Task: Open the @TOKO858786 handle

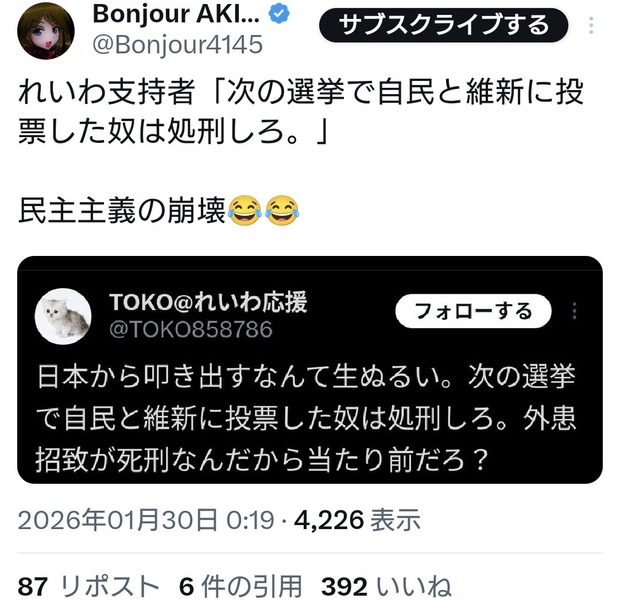Action: (191, 329)
